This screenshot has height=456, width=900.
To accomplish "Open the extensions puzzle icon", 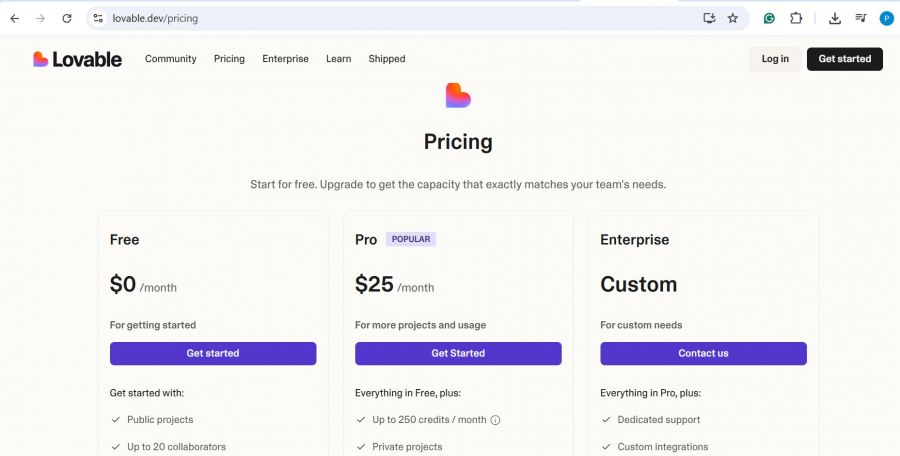I will click(796, 18).
